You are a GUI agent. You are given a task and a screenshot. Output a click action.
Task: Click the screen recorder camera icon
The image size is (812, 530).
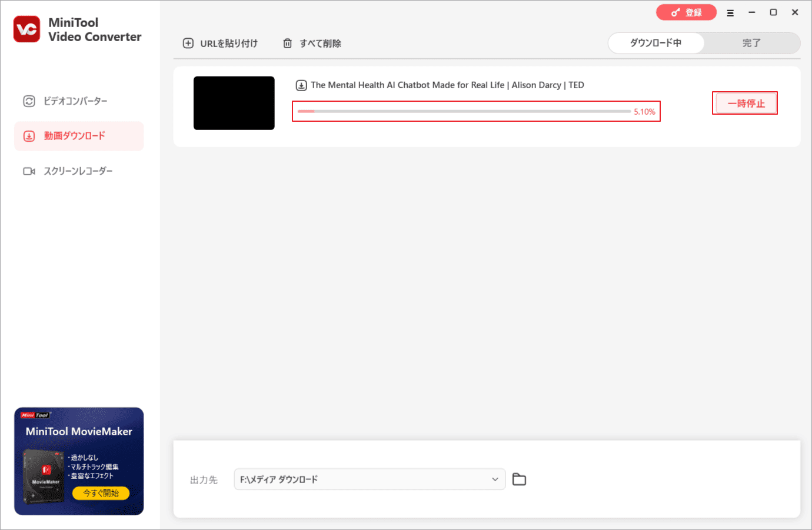point(29,171)
